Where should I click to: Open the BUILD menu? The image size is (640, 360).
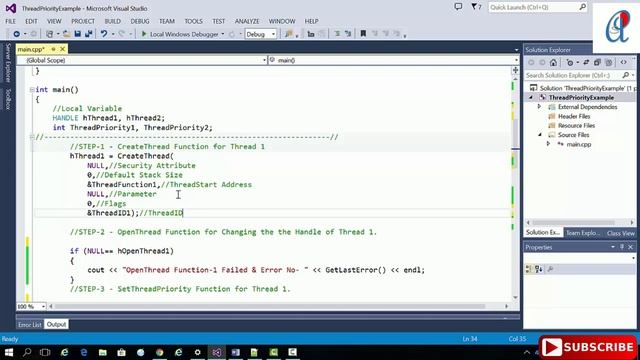click(113, 21)
